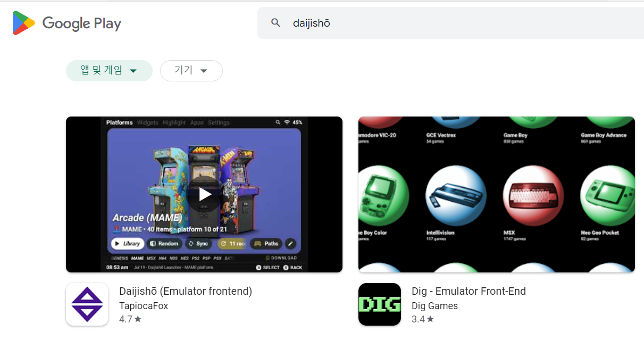Open the 앱 및 게임 filter dropdown
This screenshot has width=644, height=340.
pyautogui.click(x=109, y=71)
